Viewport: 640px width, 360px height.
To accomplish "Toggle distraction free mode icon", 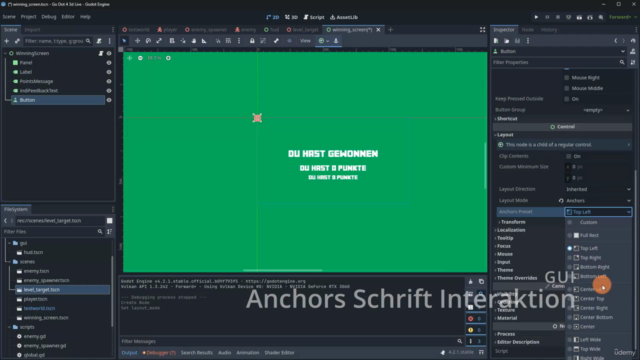I will 482,30.
